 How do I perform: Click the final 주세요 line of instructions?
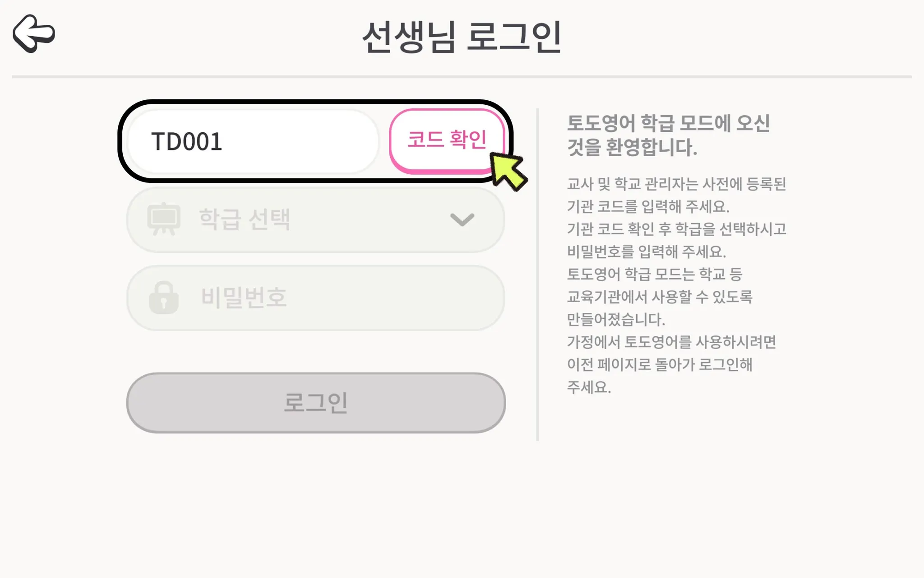click(x=589, y=387)
